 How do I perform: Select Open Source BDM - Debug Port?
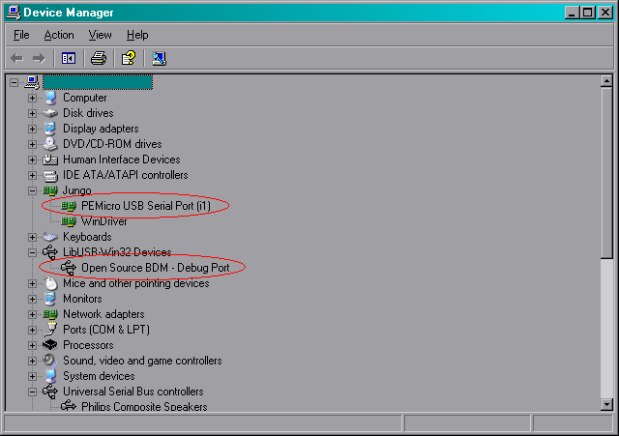pyautogui.click(x=155, y=268)
